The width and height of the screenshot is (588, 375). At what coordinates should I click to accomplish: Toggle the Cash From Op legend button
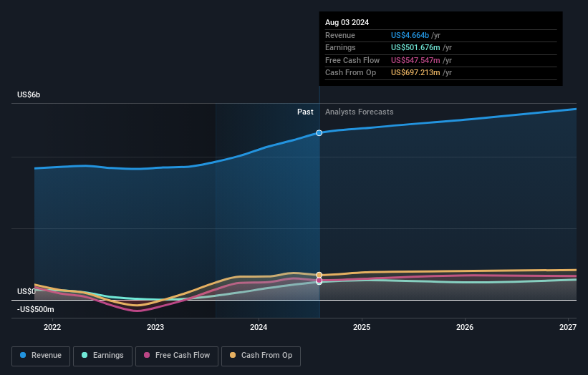[x=261, y=356]
